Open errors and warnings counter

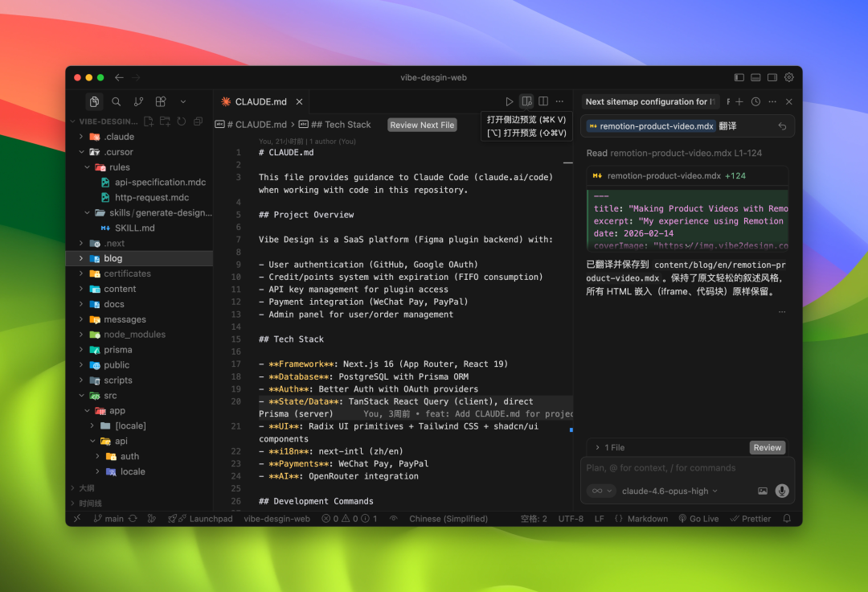coord(350,519)
